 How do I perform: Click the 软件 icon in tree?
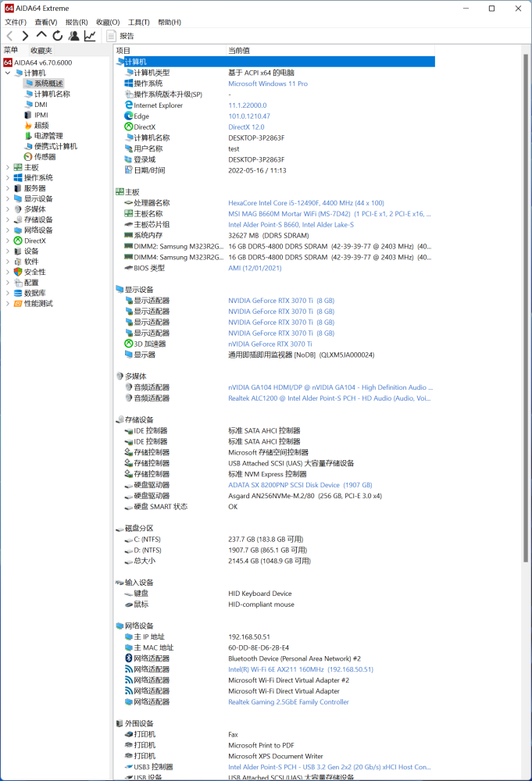[x=18, y=262]
